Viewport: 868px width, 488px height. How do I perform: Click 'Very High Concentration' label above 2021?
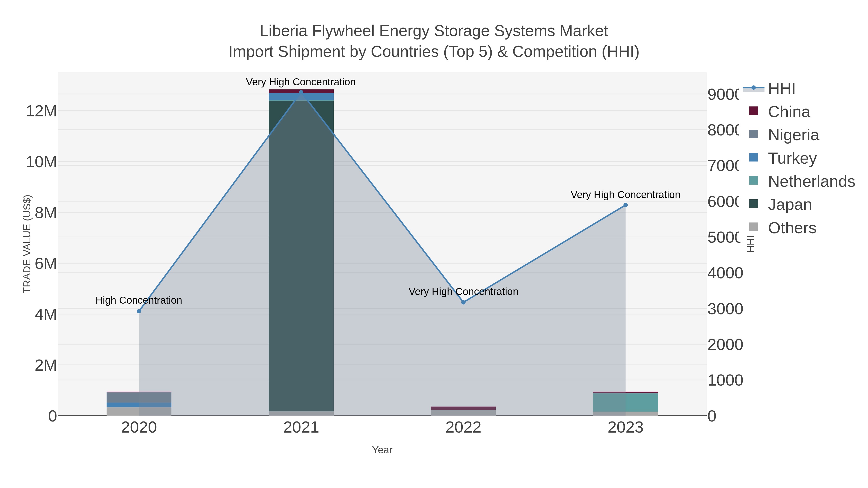301,82
